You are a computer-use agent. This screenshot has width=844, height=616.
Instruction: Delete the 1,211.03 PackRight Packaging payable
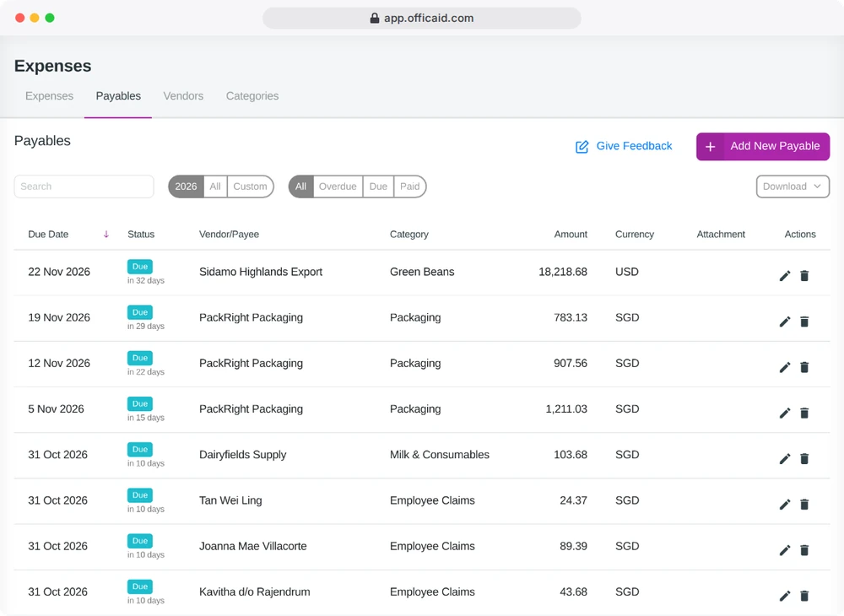coord(804,413)
